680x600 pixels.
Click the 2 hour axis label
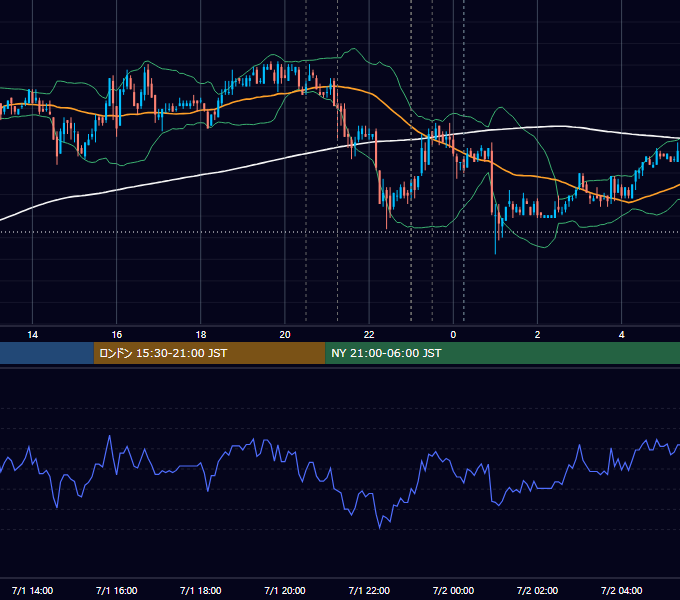click(x=537, y=335)
